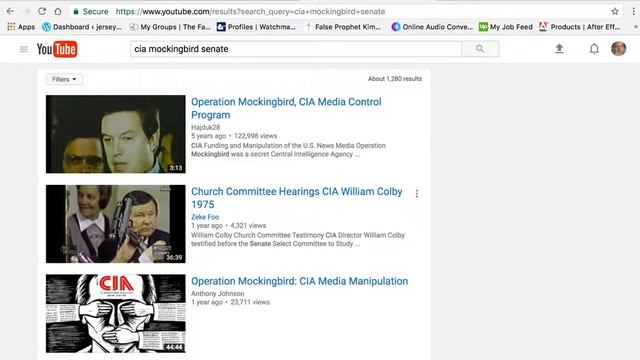Click the Secure padlock indicator
Image resolution: width=640 pixels, height=360 pixels.
(91, 11)
